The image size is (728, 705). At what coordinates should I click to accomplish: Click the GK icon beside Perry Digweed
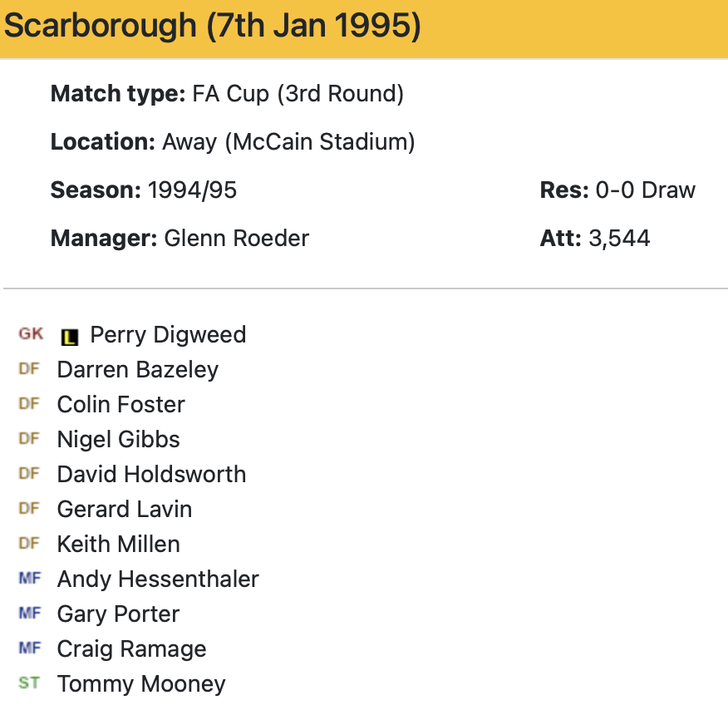coord(31,334)
